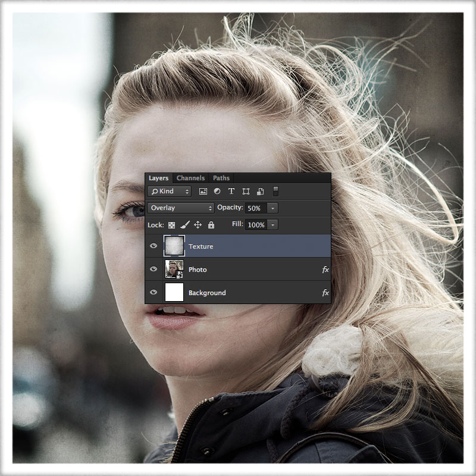Open the Opacity dropdown arrow
Image resolution: width=476 pixels, height=476 pixels.
(x=273, y=208)
